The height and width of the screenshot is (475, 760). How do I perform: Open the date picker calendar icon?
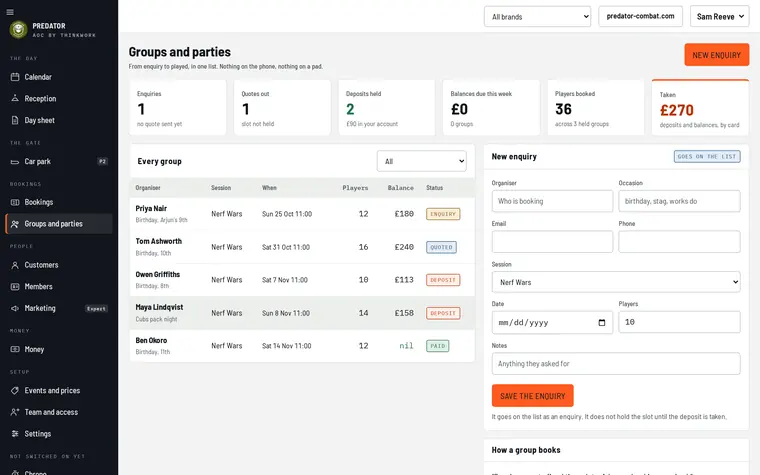tap(602, 323)
